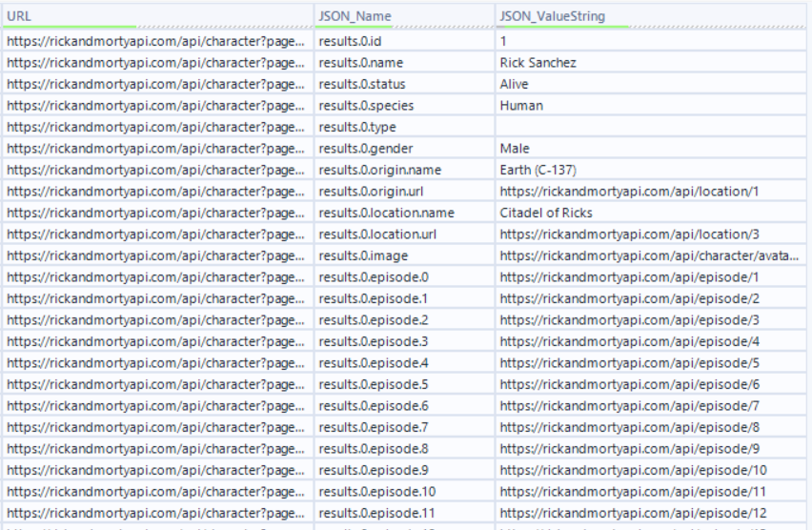Select the results.0.episode.9 cell
This screenshot has height=530, width=812.
click(x=404, y=471)
